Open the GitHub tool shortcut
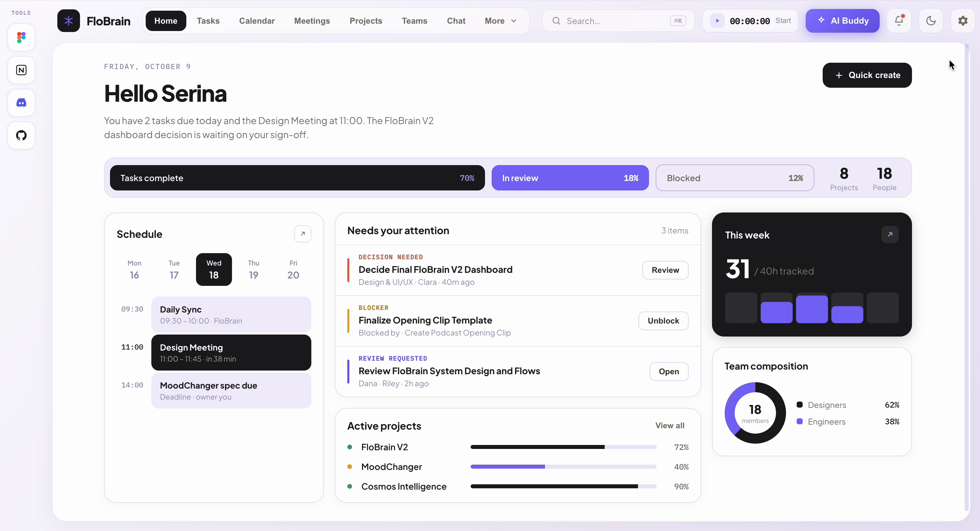This screenshot has width=980, height=531. pos(21,135)
